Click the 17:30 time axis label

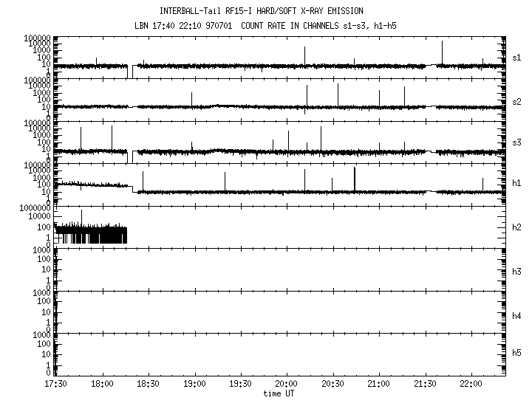click(55, 385)
